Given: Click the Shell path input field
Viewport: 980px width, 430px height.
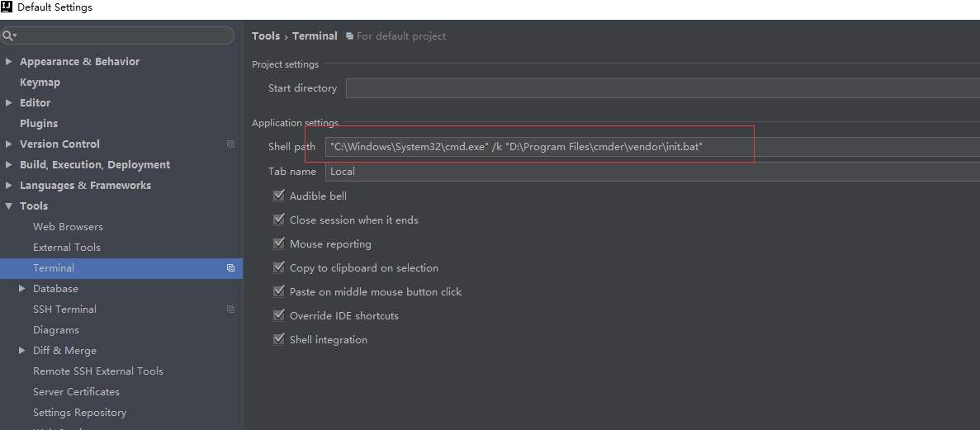Looking at the screenshot, I should 652,147.
